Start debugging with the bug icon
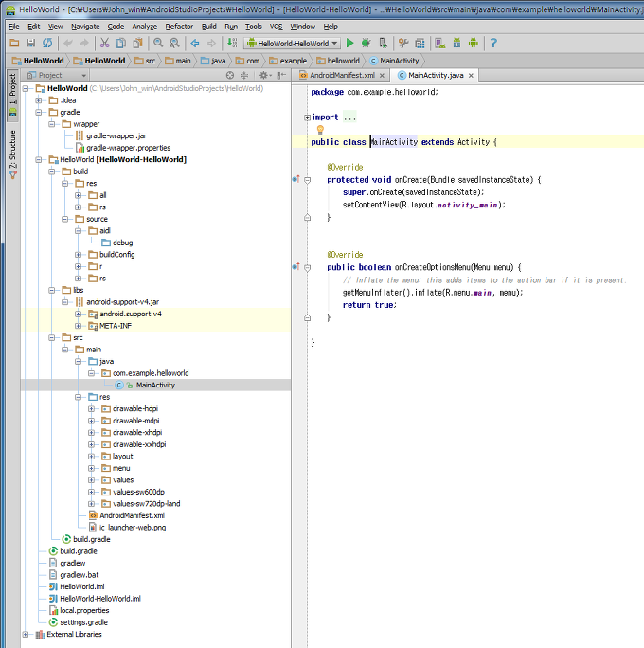The width and height of the screenshot is (644, 648). click(366, 43)
